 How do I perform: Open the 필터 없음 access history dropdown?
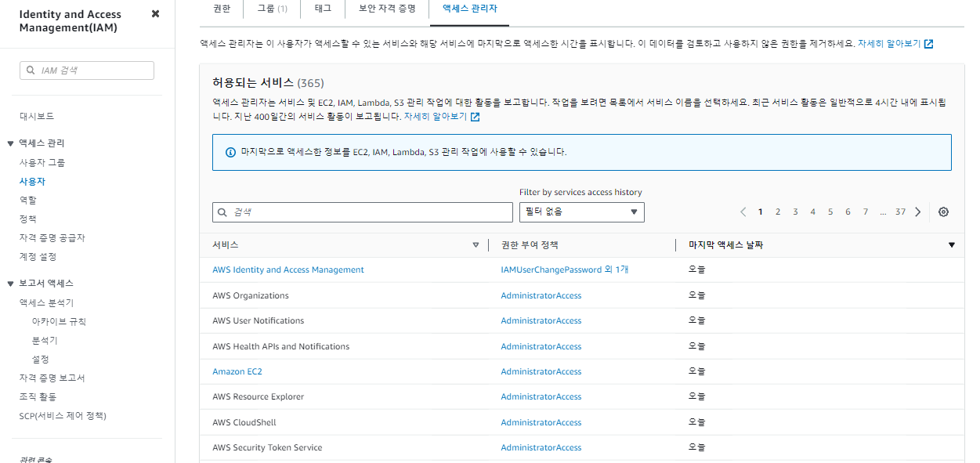pos(582,212)
